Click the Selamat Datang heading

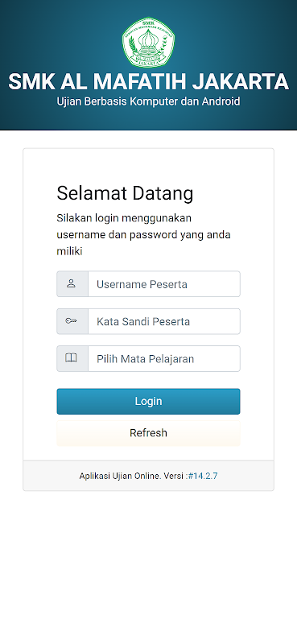tap(125, 193)
